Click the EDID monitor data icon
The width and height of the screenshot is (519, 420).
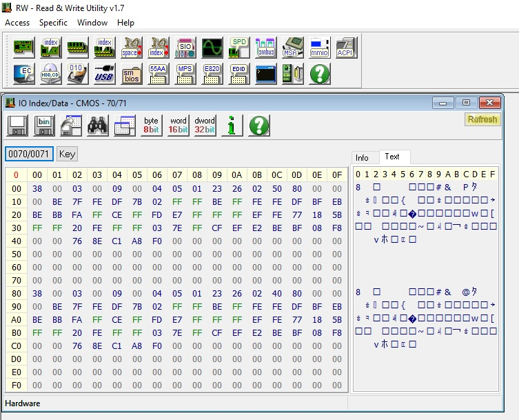click(x=238, y=73)
